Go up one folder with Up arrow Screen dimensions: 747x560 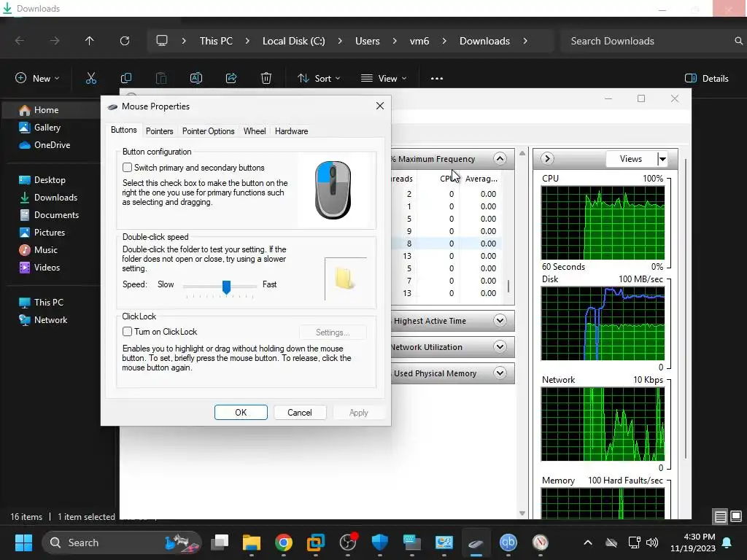tap(89, 41)
